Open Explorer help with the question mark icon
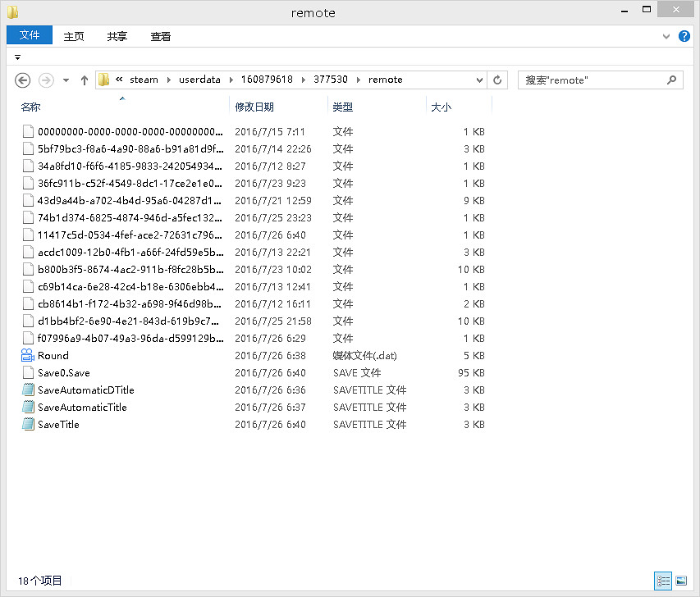 (684, 36)
